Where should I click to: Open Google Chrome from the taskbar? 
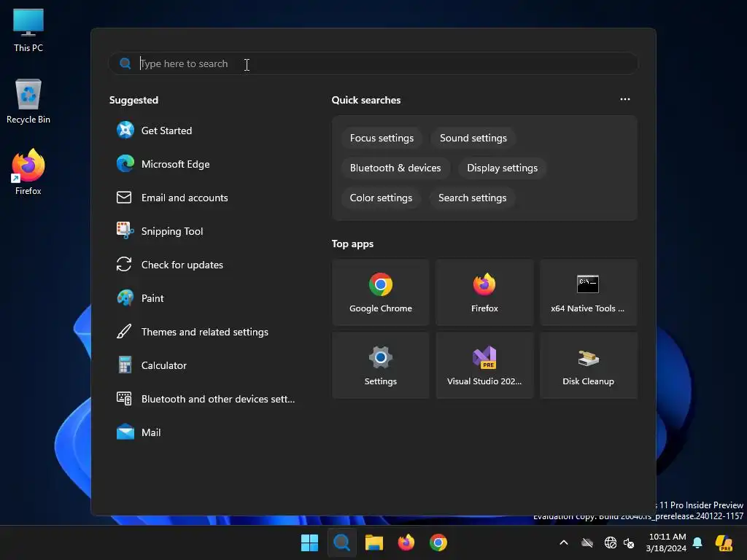point(438,542)
